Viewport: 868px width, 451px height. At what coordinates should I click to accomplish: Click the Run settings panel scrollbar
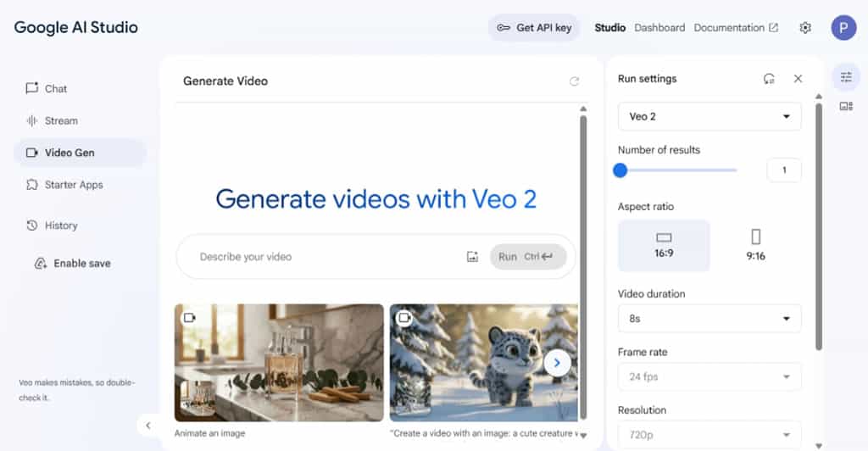[819, 225]
